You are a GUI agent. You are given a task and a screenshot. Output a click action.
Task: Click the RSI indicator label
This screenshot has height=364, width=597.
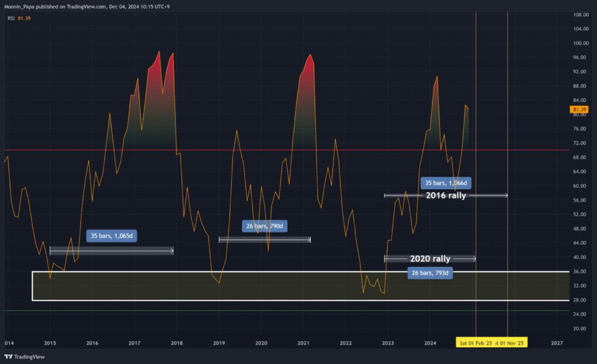[x=11, y=18]
